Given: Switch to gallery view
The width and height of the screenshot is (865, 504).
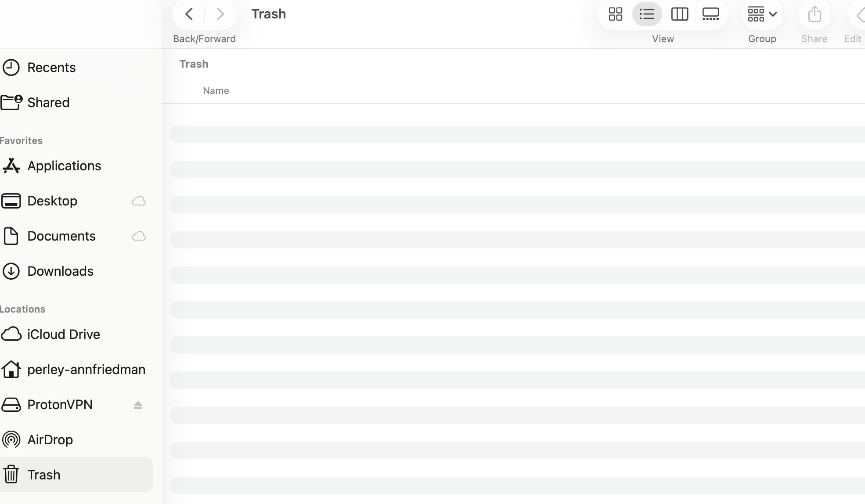Looking at the screenshot, I should [710, 14].
